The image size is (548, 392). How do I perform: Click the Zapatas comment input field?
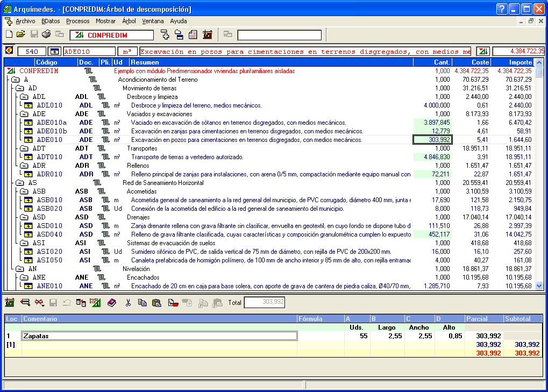(x=159, y=336)
